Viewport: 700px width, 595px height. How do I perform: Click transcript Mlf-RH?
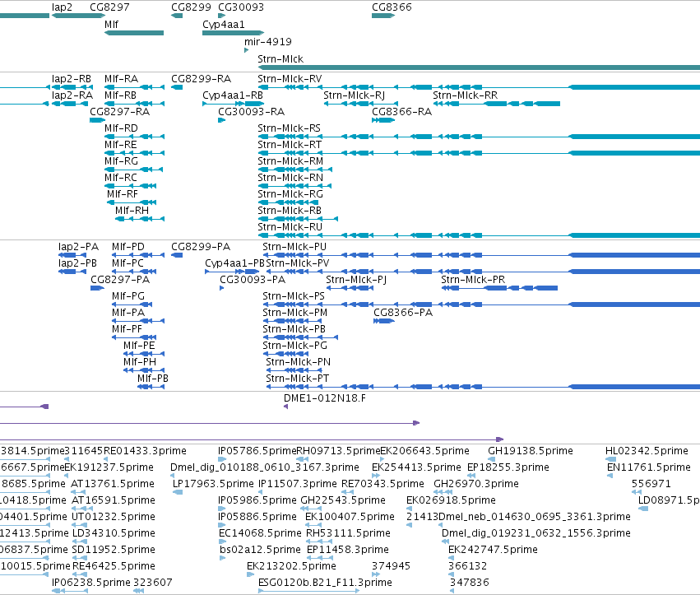coord(132,211)
